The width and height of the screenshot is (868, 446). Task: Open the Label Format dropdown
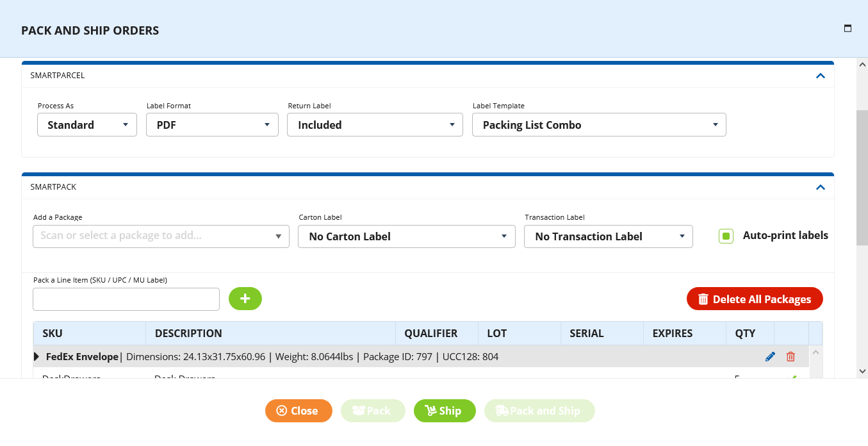pyautogui.click(x=212, y=124)
